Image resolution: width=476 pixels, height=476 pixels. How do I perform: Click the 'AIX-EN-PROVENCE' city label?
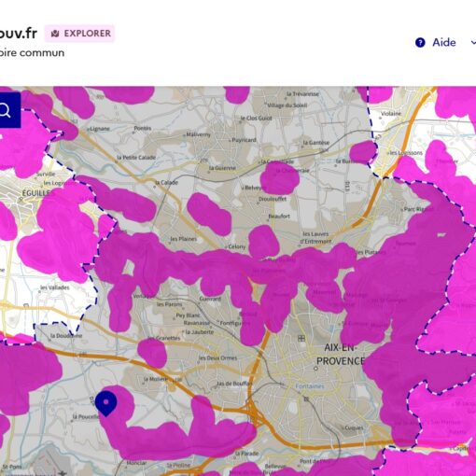[x=341, y=355]
